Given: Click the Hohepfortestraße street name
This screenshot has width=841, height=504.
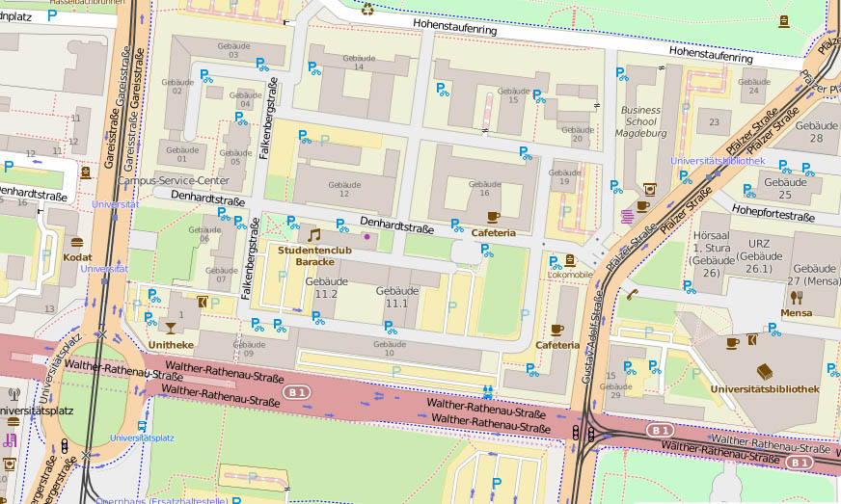Looking at the screenshot, I should click(773, 213).
